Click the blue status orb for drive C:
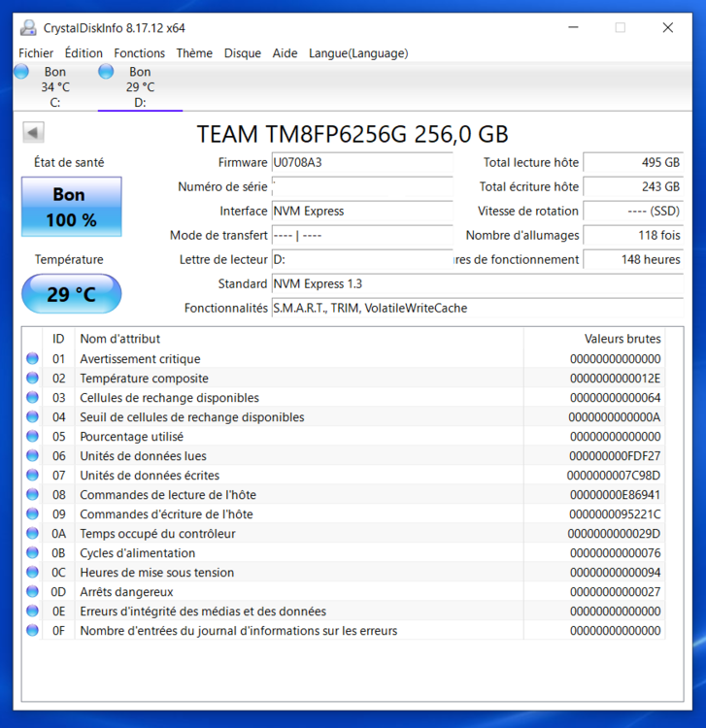The width and height of the screenshot is (706, 728). click(x=21, y=72)
